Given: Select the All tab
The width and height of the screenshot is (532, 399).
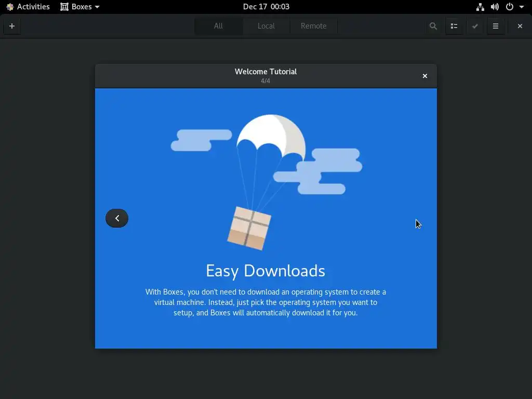Looking at the screenshot, I should pyautogui.click(x=219, y=26).
